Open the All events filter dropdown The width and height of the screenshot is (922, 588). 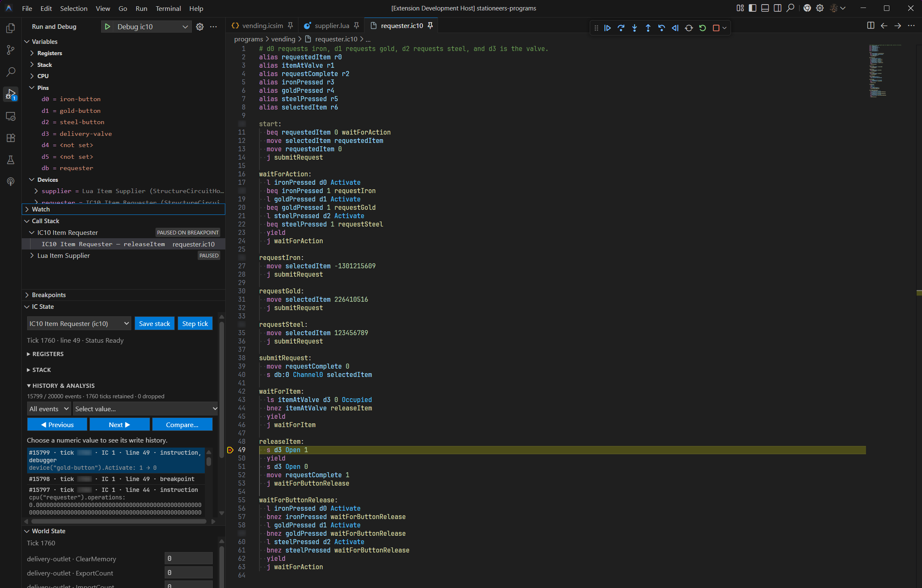pyautogui.click(x=49, y=409)
